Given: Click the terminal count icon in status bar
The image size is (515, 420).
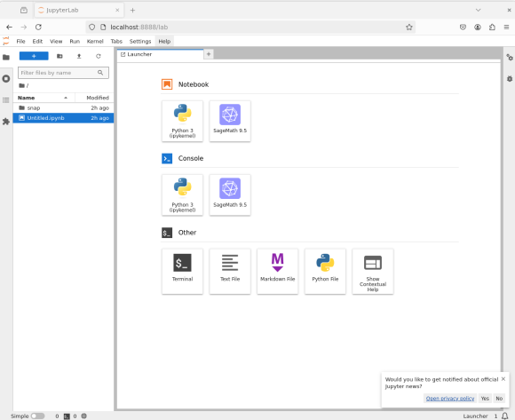Looking at the screenshot, I should pos(67,416).
